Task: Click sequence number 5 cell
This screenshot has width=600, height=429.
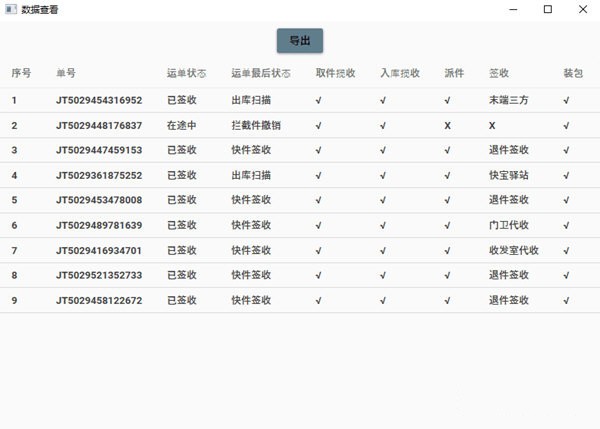Action: pyautogui.click(x=14, y=200)
